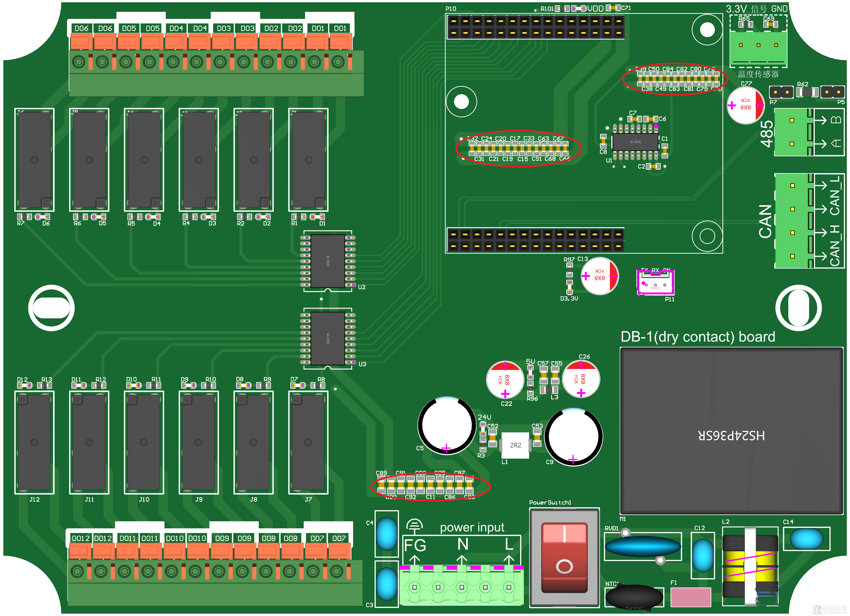The image size is (850, 616).
Task: Select blue capacitor C12
Action: [703, 556]
